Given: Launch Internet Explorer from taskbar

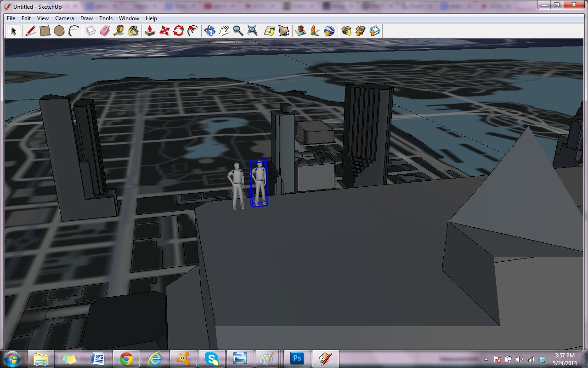Looking at the screenshot, I should (155, 358).
